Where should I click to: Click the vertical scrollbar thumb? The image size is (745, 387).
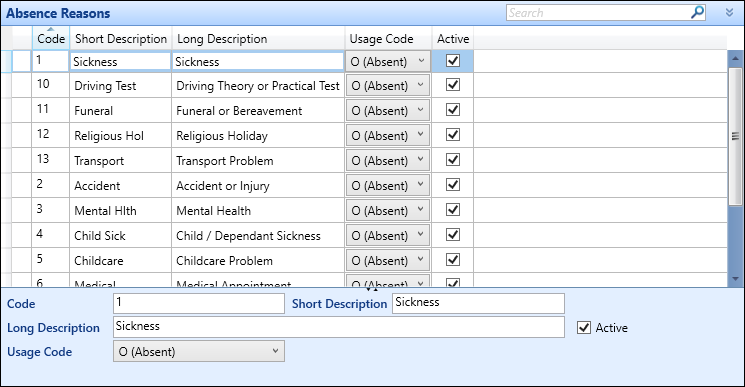(735, 136)
